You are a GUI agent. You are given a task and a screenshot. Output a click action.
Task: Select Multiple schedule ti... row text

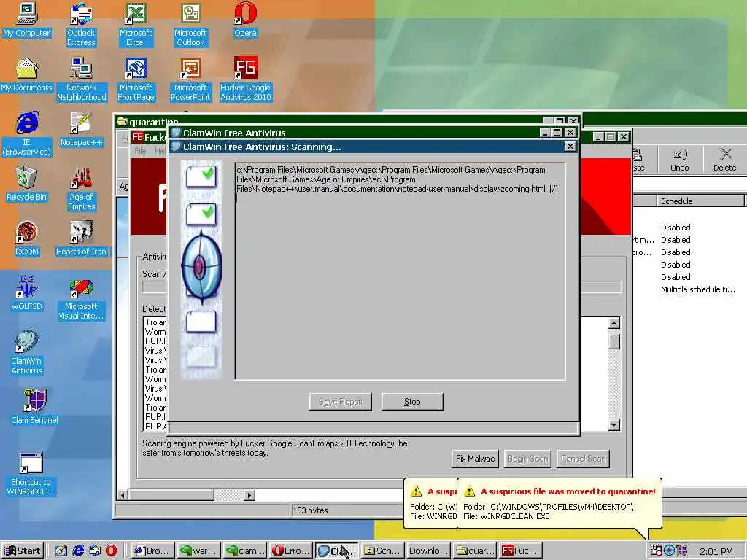pos(698,289)
